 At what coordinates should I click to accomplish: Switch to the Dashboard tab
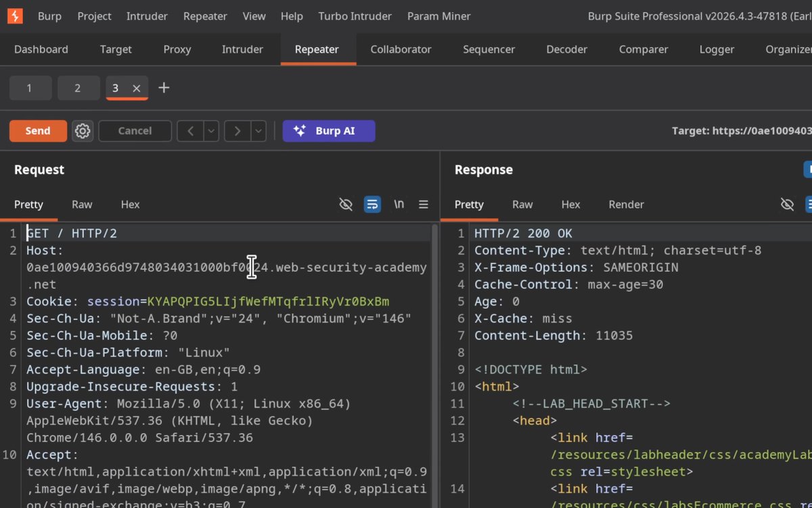[x=41, y=49]
